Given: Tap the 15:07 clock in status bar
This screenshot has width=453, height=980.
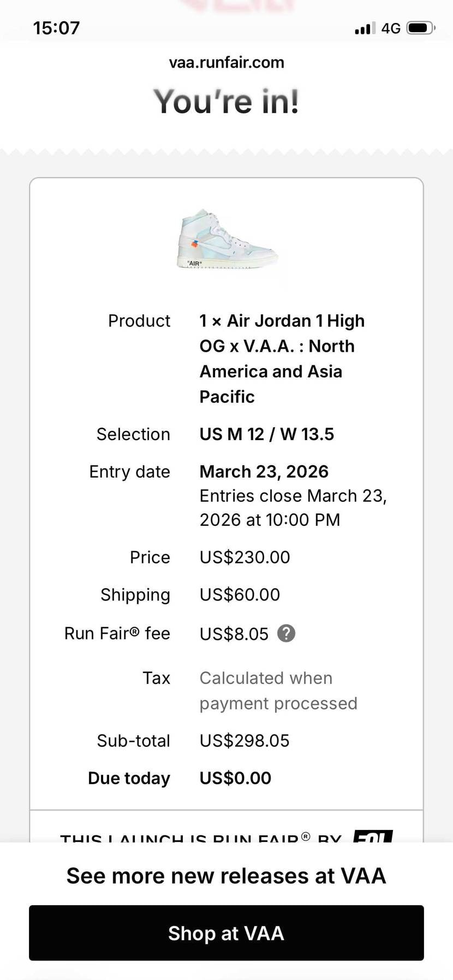Looking at the screenshot, I should click(56, 28).
